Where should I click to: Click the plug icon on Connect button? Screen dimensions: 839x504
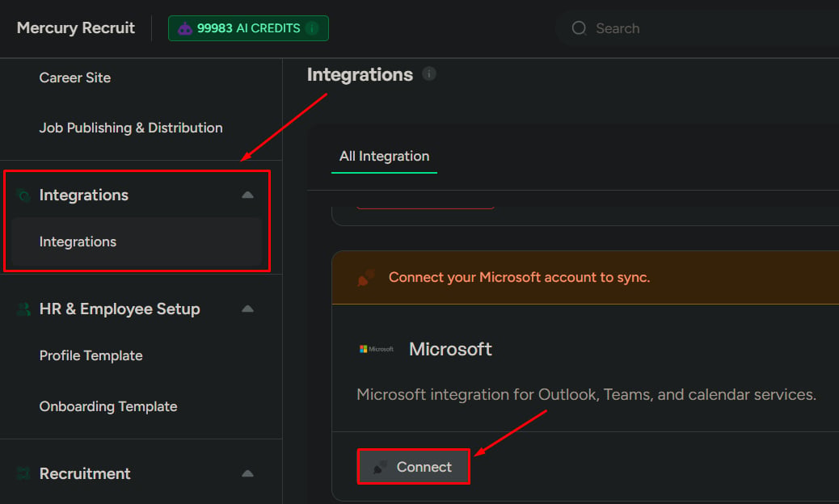click(381, 467)
